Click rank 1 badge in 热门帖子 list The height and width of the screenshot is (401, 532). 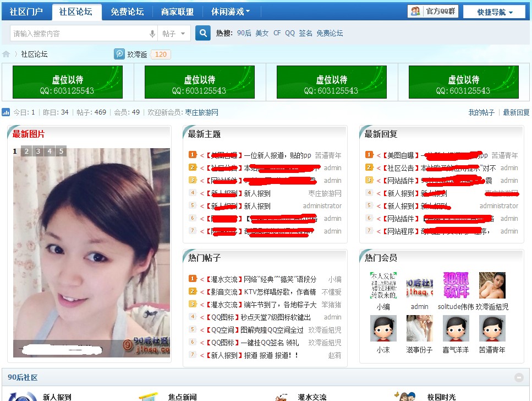click(193, 279)
